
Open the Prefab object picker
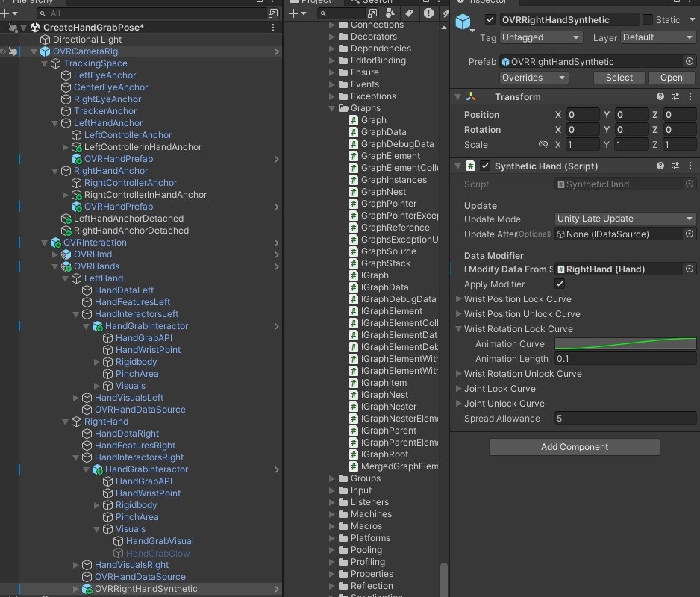coord(690,62)
